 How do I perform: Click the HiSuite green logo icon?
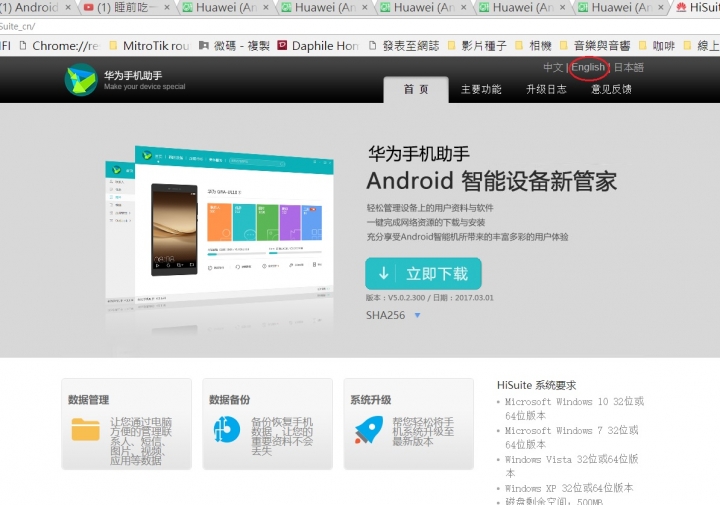[81, 80]
